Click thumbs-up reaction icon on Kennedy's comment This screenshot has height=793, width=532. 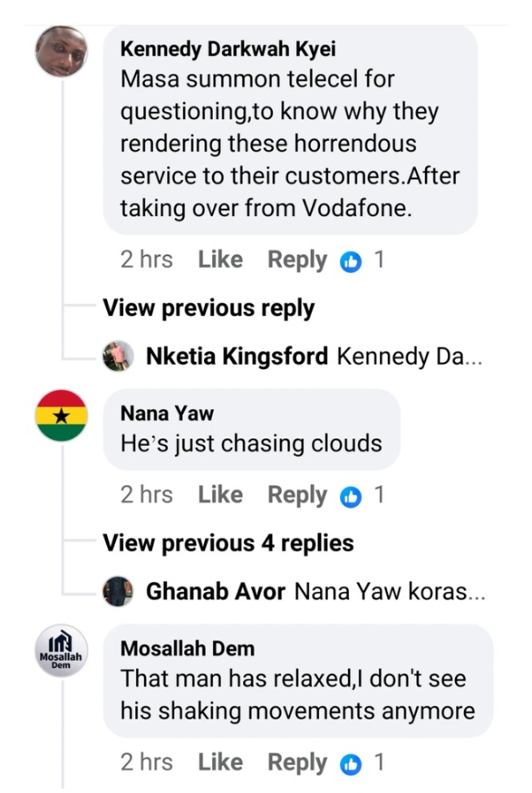350,261
